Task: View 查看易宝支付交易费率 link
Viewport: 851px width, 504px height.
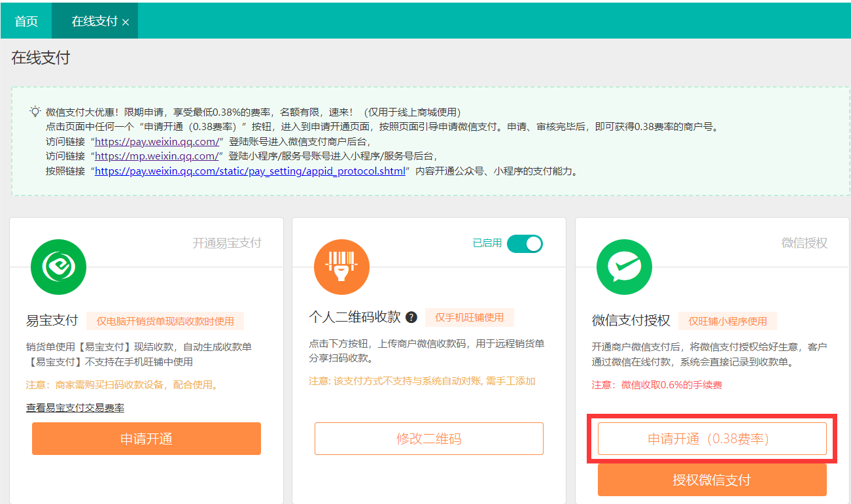Action: 75,408
